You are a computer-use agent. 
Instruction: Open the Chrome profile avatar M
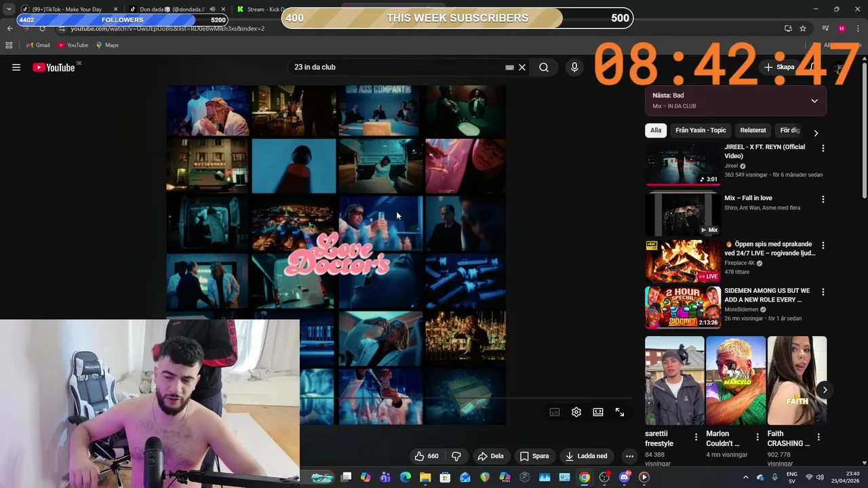pyautogui.click(x=842, y=28)
